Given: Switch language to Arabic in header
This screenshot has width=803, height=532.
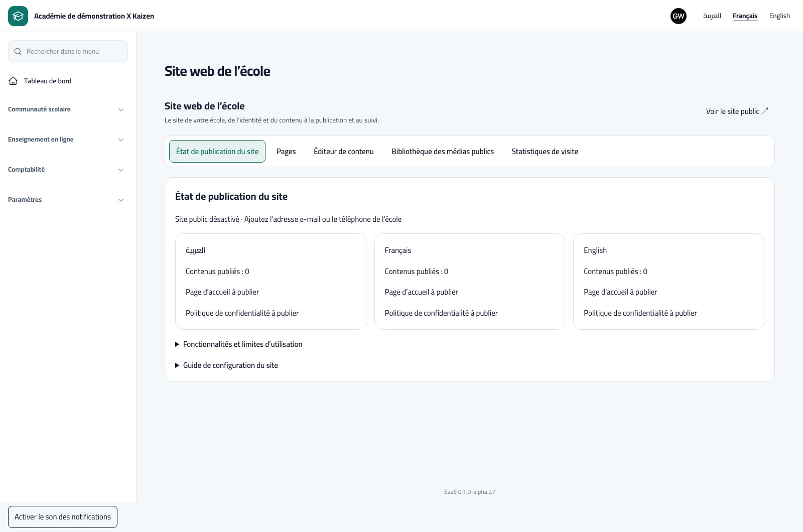Looking at the screenshot, I should point(712,16).
